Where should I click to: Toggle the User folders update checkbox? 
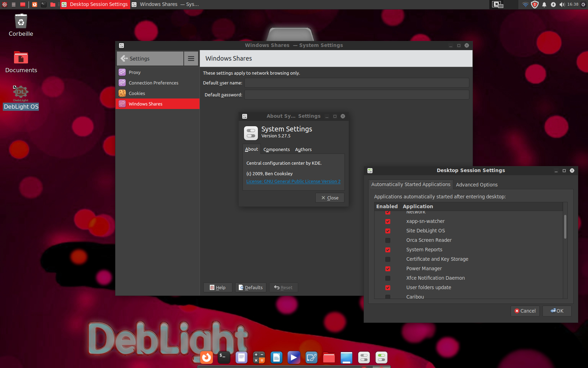388,288
